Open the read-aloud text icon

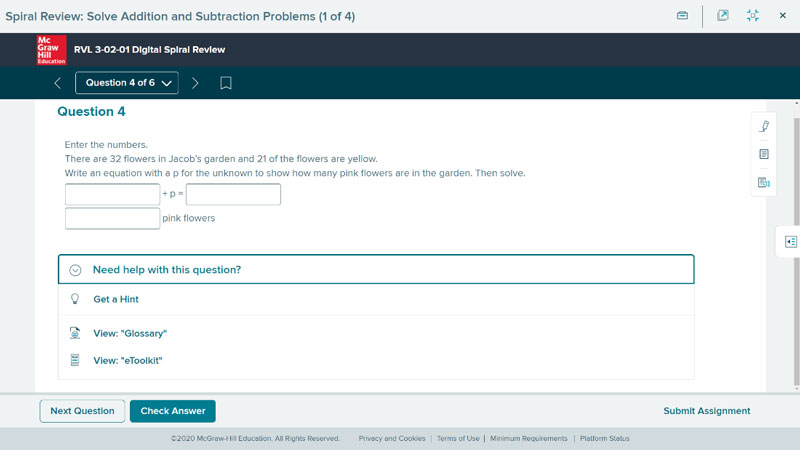(x=764, y=182)
